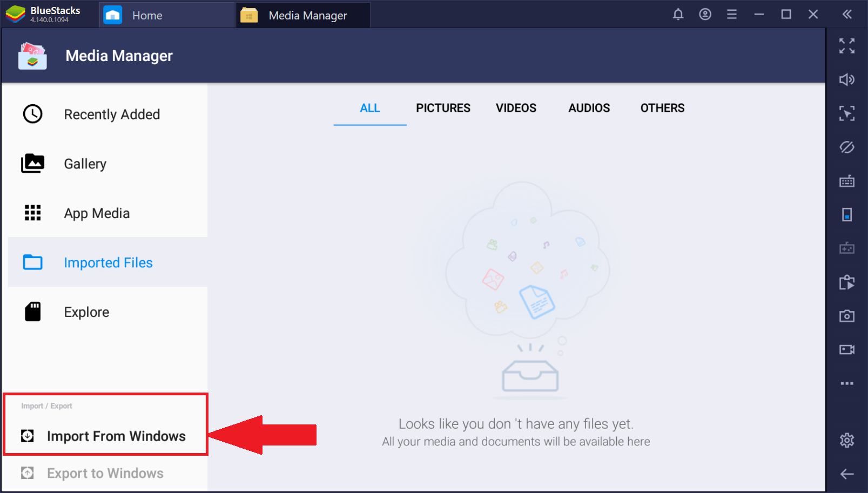Click the BlueStacks logo
This screenshot has width=868, height=493.
click(15, 15)
